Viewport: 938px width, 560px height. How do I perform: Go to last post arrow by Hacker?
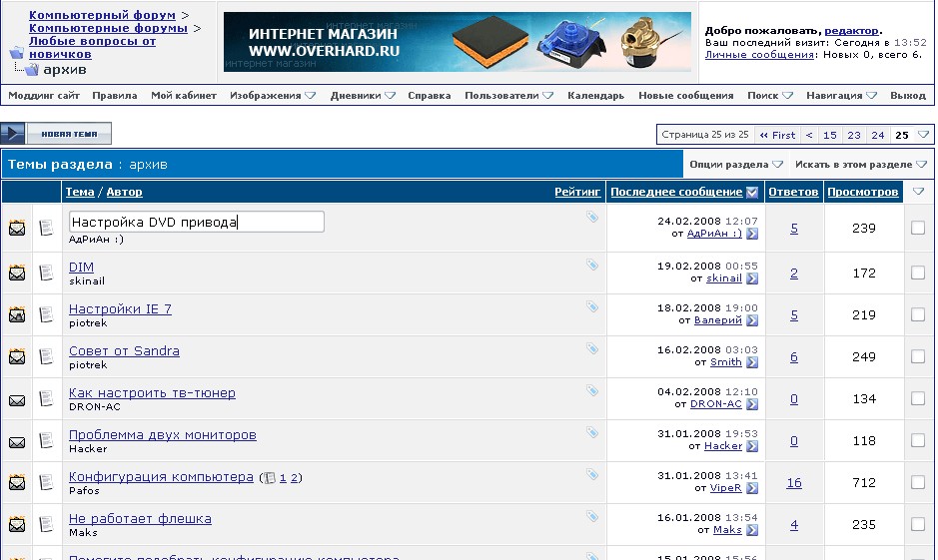point(752,446)
